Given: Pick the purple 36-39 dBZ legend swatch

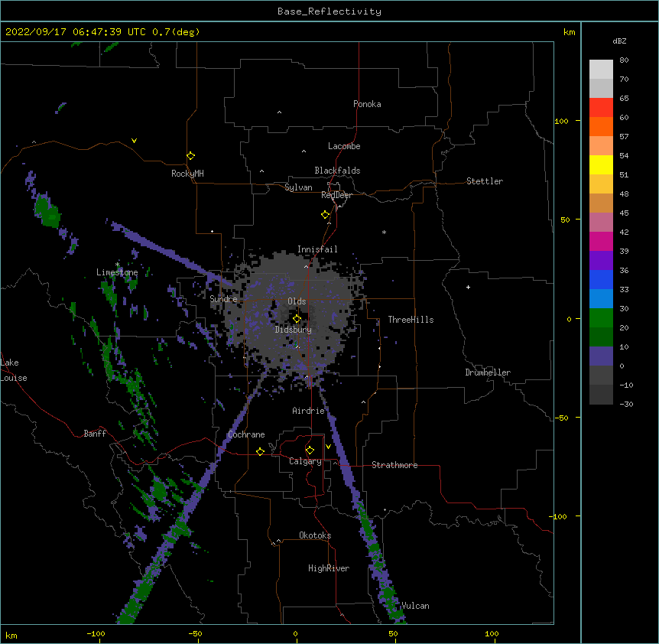Looking at the screenshot, I should pos(601,261).
